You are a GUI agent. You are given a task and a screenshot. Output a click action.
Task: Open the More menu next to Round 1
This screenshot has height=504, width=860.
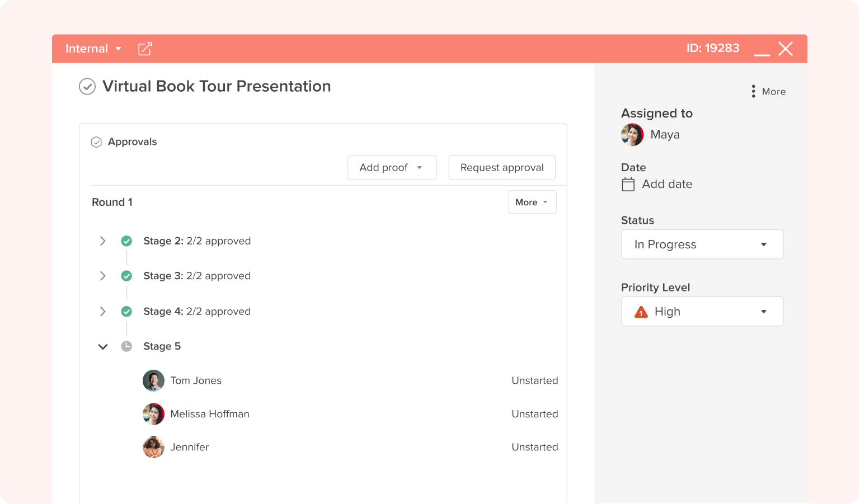532,202
